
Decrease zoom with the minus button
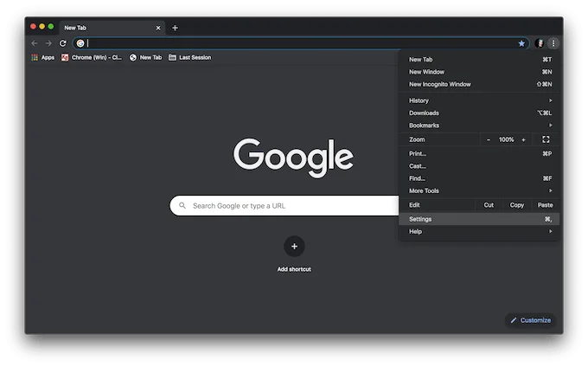point(489,139)
